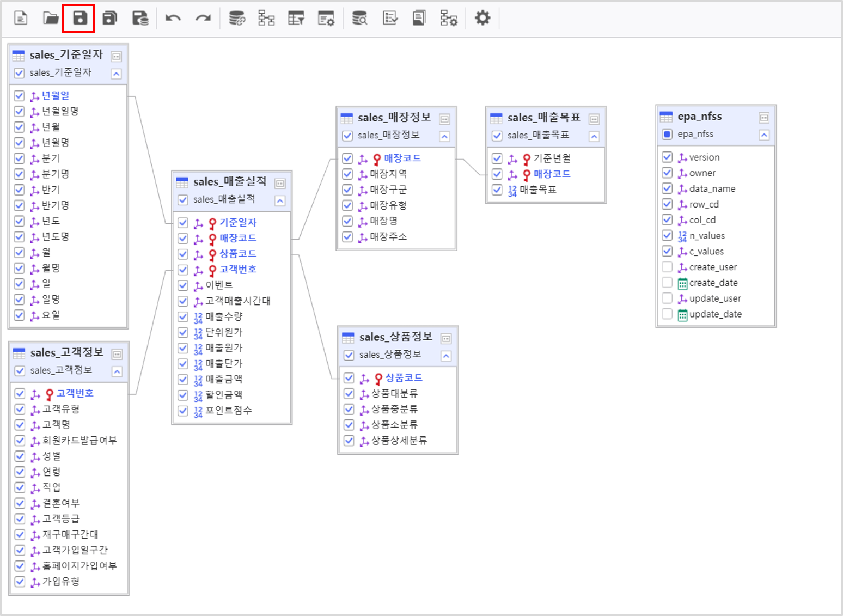843x616 pixels.
Task: Select the data_name column in epa_nfss
Action: [x=712, y=189]
